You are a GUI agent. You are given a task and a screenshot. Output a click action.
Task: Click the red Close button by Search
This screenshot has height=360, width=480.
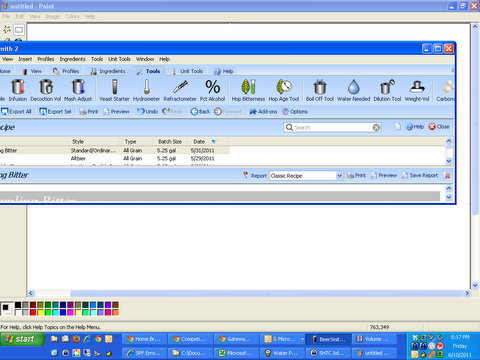[439, 127]
